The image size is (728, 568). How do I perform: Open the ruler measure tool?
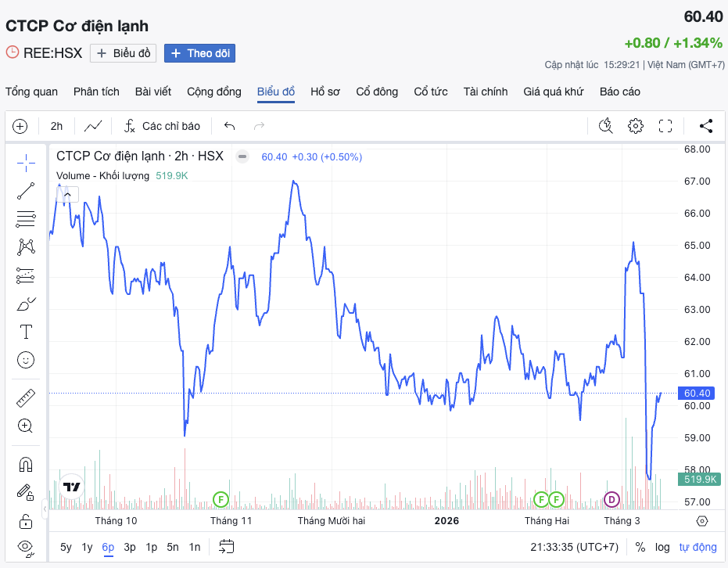pos(26,398)
